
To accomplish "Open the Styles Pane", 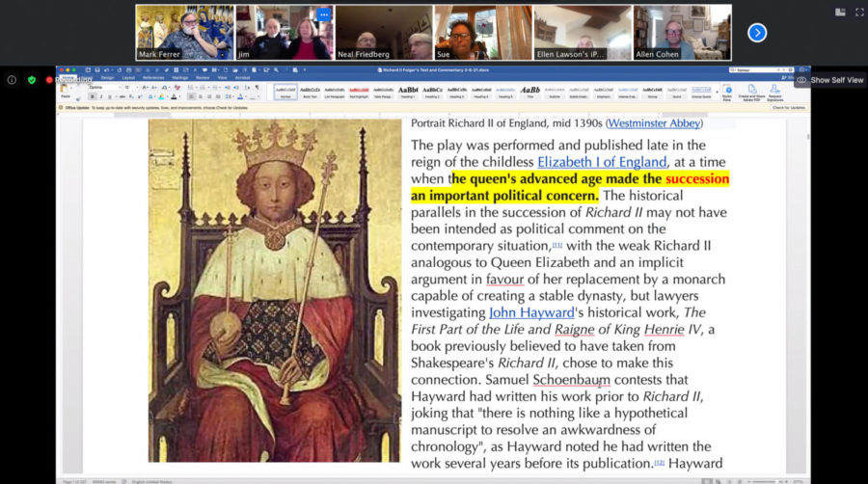I will [x=728, y=93].
